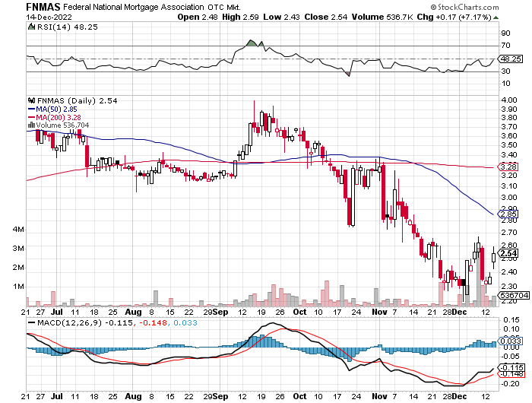Click the volume bars icon in legend
The width and height of the screenshot is (532, 403).
(x=31, y=125)
